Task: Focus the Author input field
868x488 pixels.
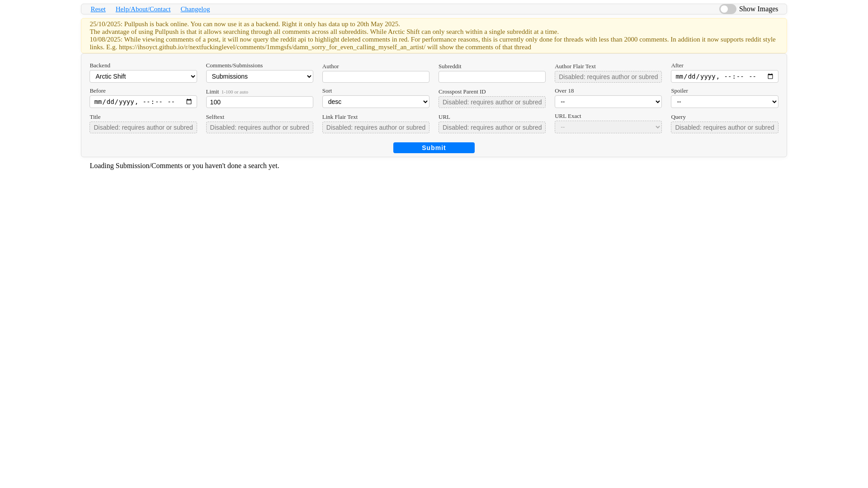Action: pos(376,77)
